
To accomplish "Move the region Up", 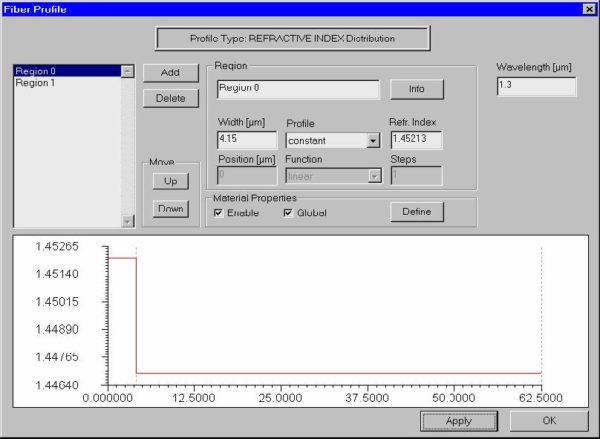I will 171,181.
